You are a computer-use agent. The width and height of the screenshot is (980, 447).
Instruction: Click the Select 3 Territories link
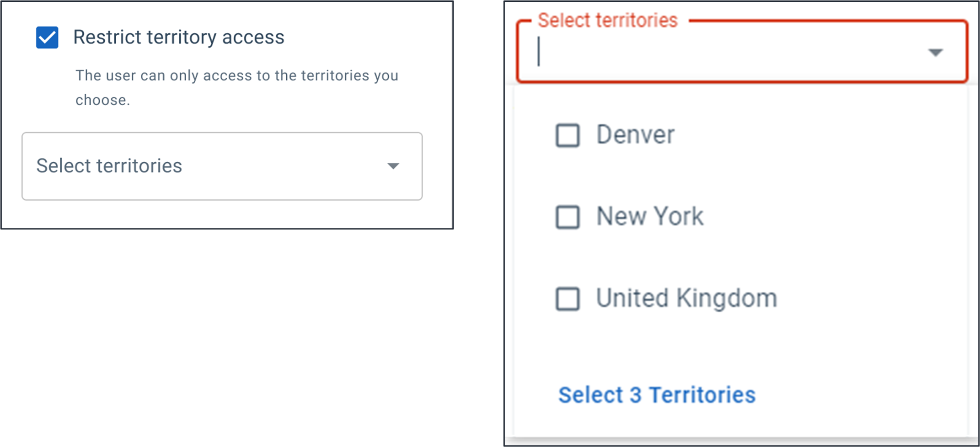tap(656, 394)
